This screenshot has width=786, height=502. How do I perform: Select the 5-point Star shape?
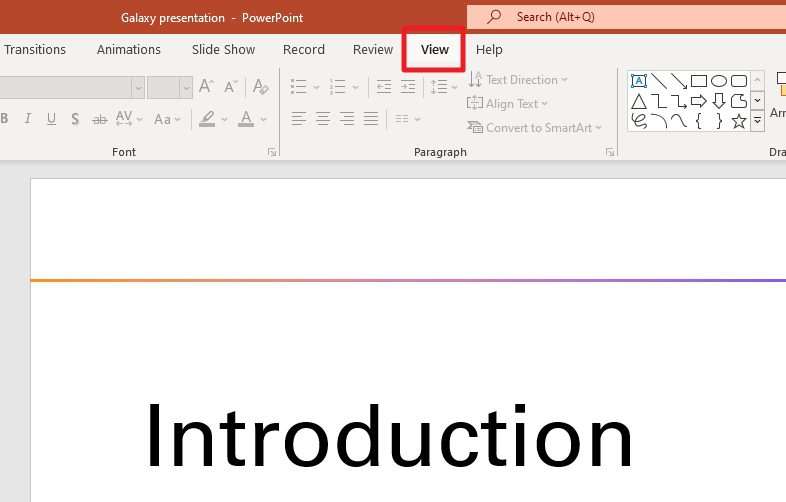point(739,121)
